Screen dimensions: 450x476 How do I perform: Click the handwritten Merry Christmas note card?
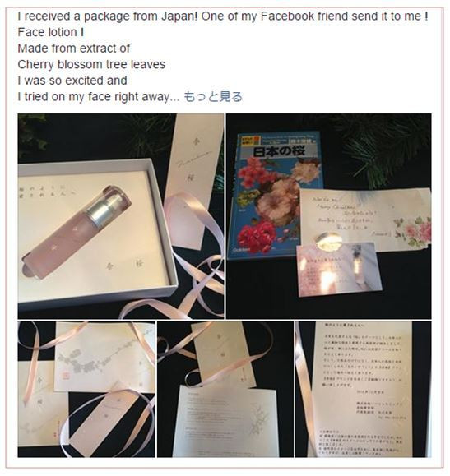tap(364, 220)
